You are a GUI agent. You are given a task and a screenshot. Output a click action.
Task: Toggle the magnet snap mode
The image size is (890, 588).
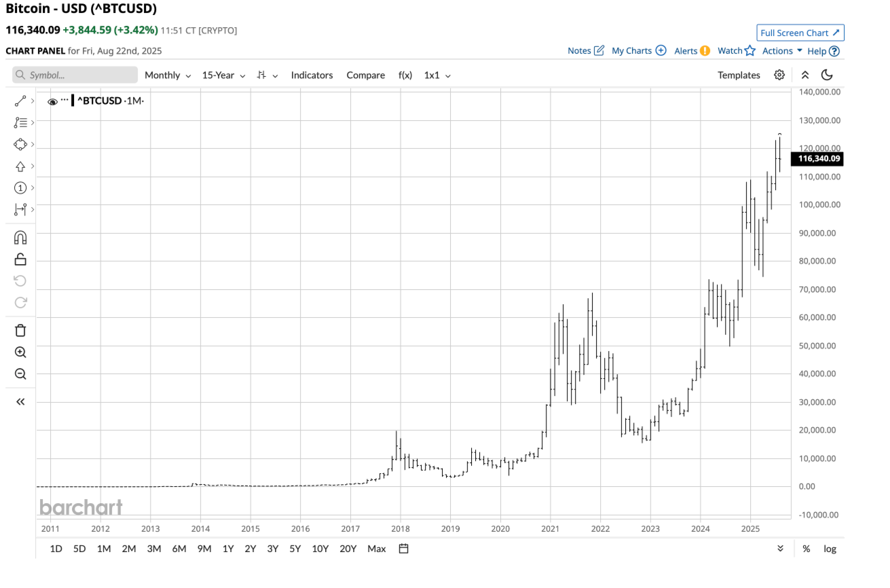[x=20, y=238]
